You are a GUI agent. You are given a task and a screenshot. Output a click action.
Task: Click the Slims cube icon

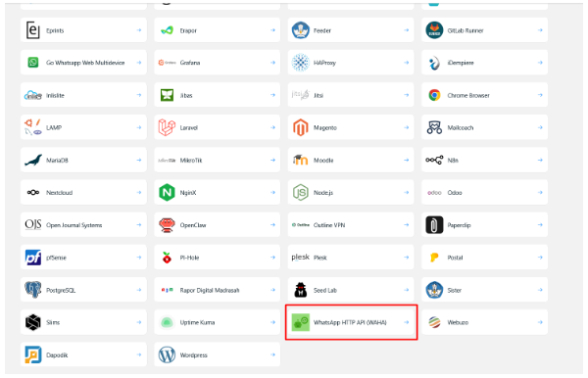coord(33,322)
